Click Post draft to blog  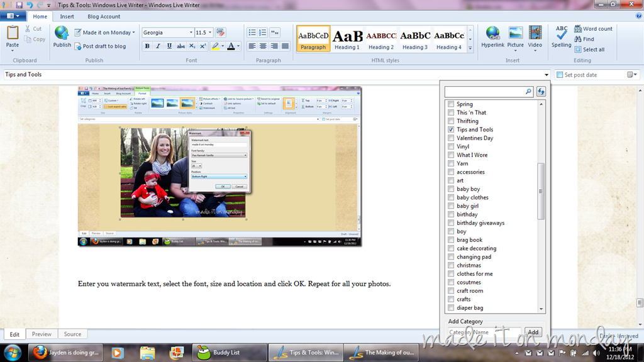click(100, 47)
